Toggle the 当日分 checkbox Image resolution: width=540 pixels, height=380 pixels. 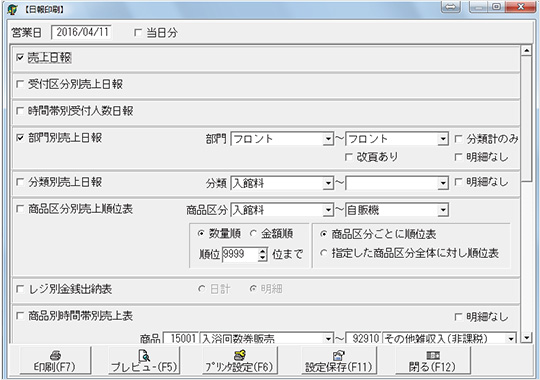click(138, 33)
